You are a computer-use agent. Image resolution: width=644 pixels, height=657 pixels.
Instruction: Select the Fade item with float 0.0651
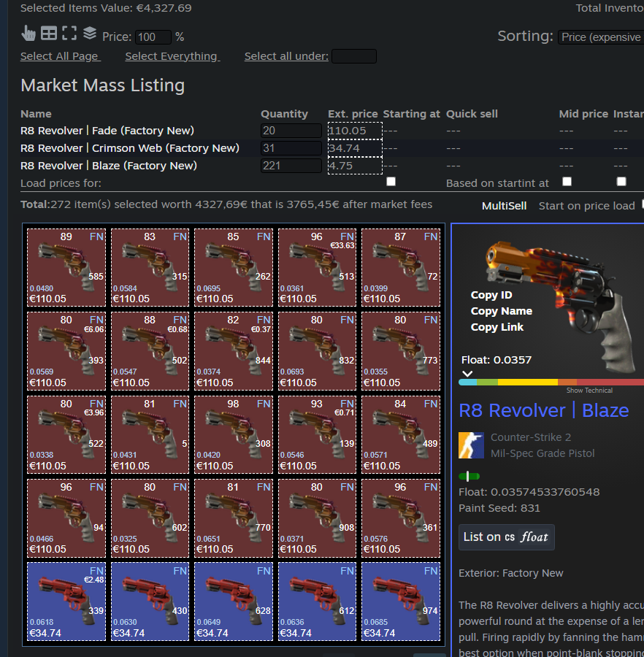(234, 518)
